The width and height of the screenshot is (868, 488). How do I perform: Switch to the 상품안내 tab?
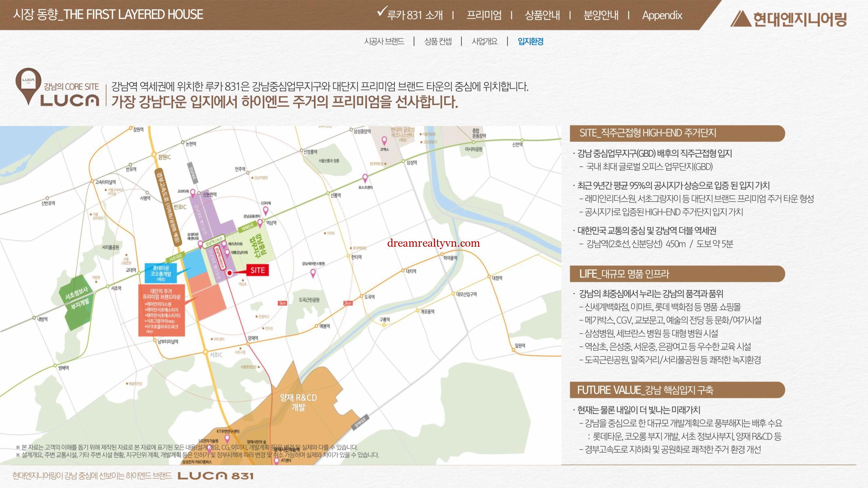[x=542, y=15]
